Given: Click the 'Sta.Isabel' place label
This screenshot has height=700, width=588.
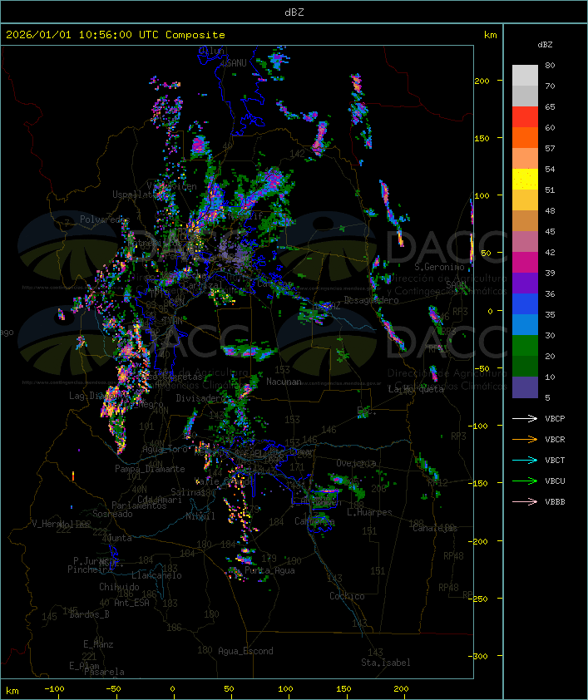Looking at the screenshot, I should (x=386, y=663).
